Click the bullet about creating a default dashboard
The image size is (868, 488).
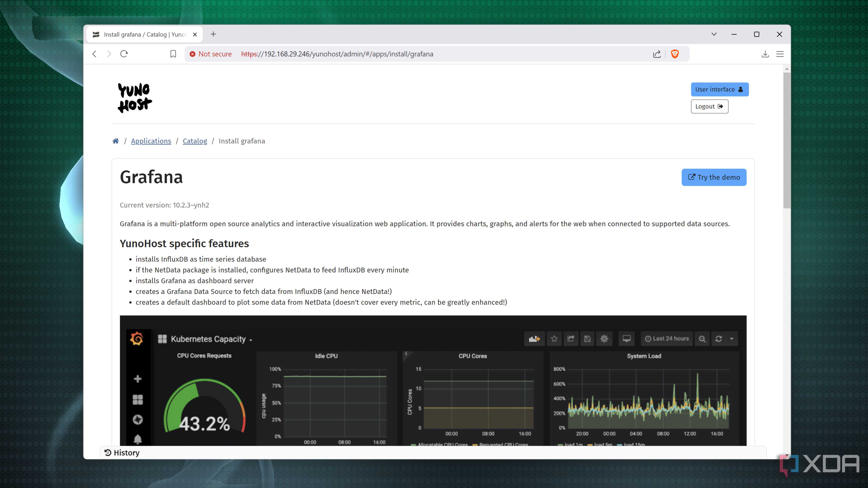tap(321, 302)
